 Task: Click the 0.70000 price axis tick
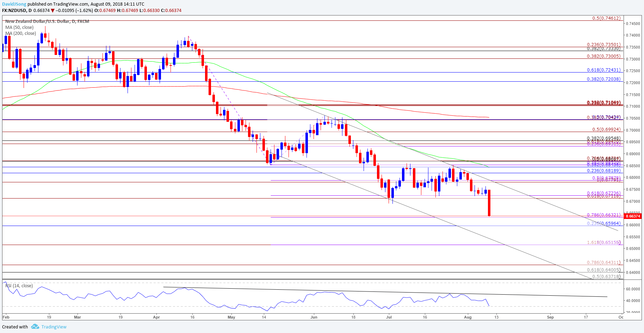(x=633, y=130)
